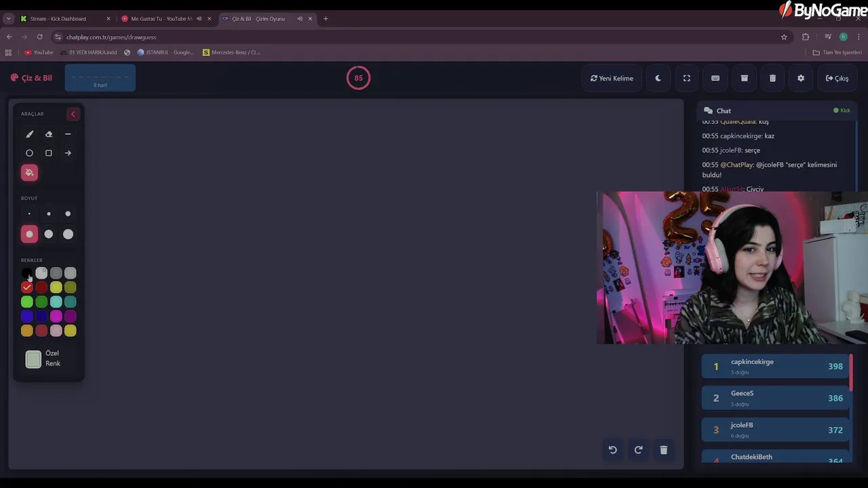The image size is (868, 488).
Task: Click the Chat panel header
Action: coord(777,110)
